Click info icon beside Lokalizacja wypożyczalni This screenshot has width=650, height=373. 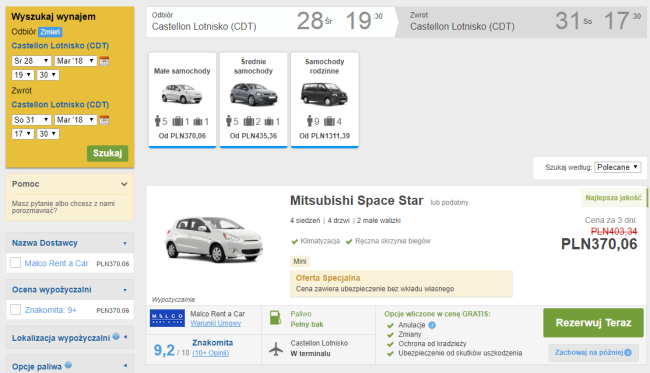coord(116,337)
